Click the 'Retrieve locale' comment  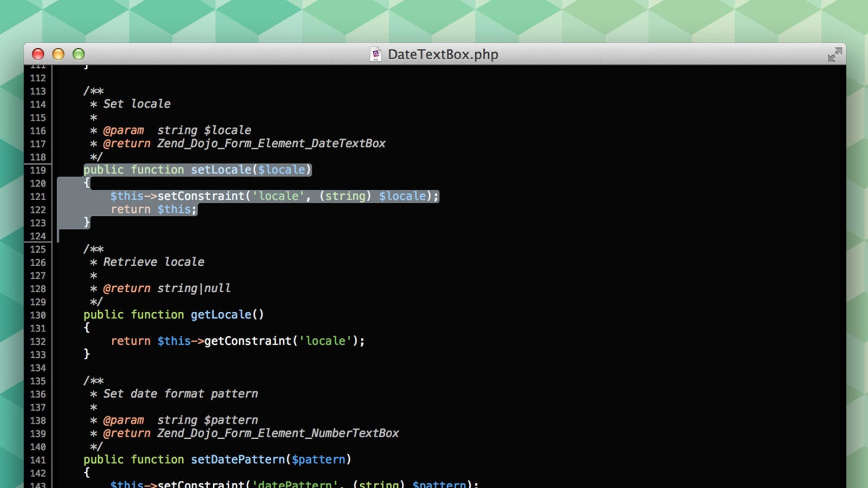(x=154, y=262)
